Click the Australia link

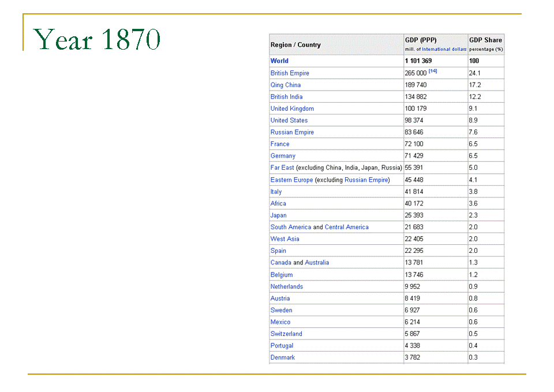click(x=317, y=263)
